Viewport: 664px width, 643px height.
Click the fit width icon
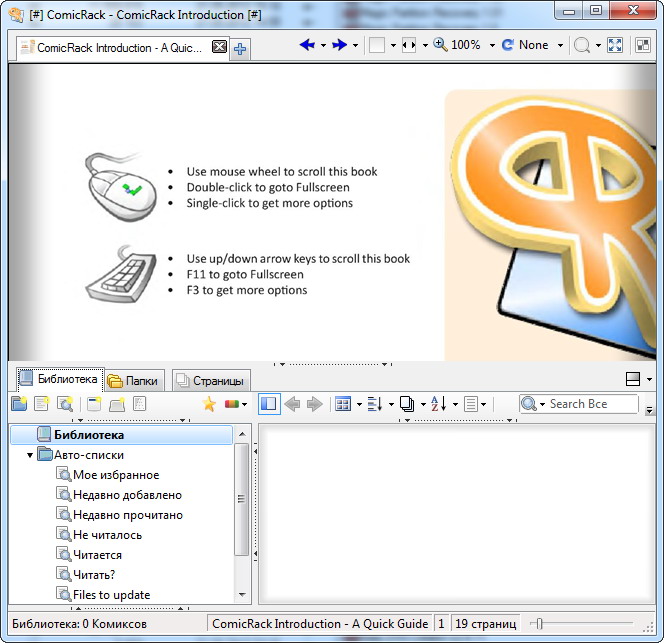(409, 45)
